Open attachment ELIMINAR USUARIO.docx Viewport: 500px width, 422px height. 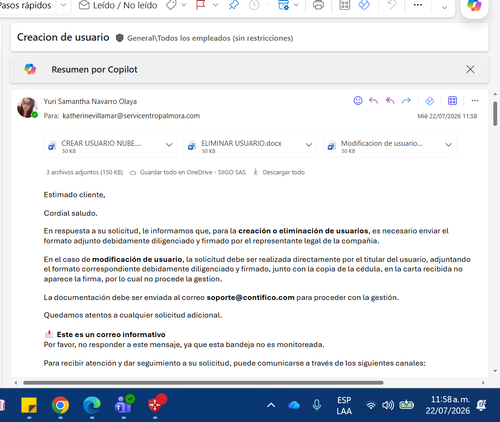click(242, 145)
